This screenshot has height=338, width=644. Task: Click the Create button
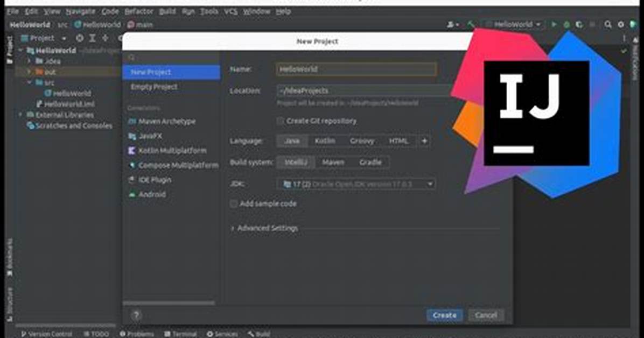click(x=444, y=315)
